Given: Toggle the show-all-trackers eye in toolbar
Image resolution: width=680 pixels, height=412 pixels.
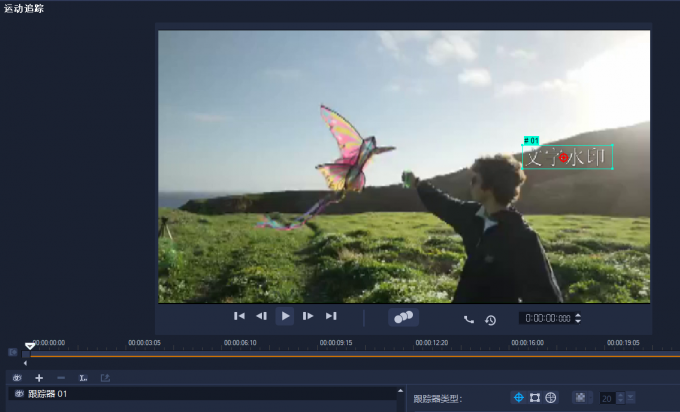Looking at the screenshot, I should tap(17, 378).
